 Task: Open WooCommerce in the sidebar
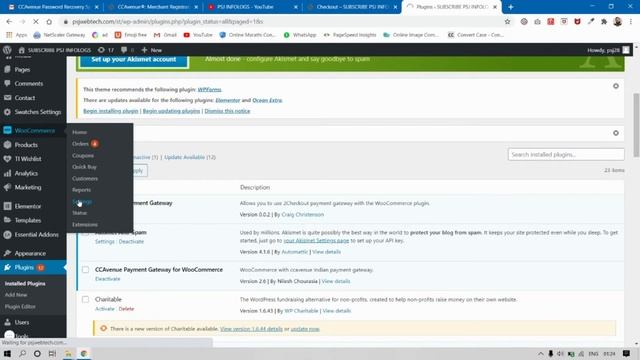pyautogui.click(x=35, y=130)
